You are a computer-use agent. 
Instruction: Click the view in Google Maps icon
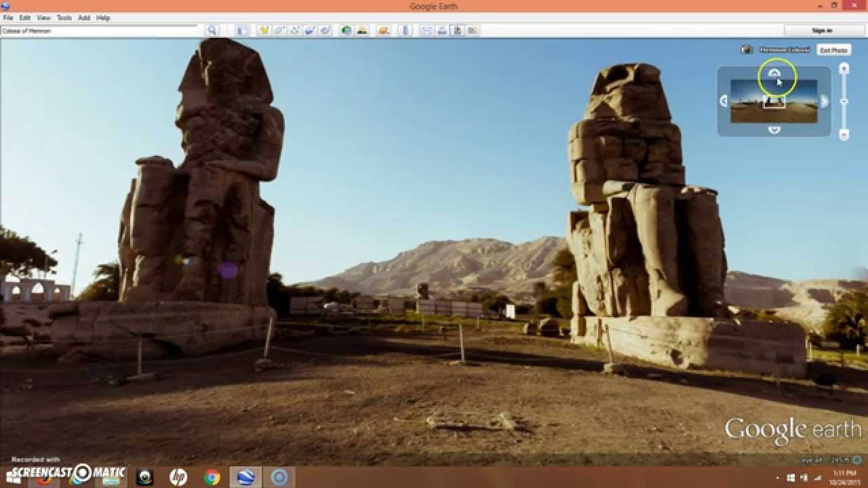point(473,30)
